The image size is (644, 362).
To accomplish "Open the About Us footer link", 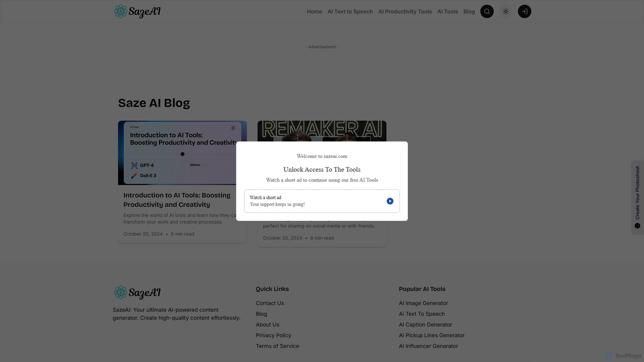I will (267, 325).
